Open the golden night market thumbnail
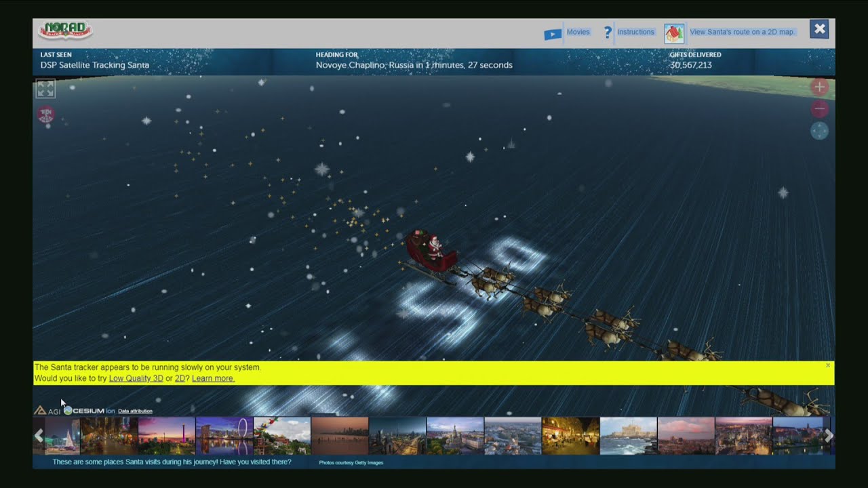The width and height of the screenshot is (868, 488). (x=570, y=436)
